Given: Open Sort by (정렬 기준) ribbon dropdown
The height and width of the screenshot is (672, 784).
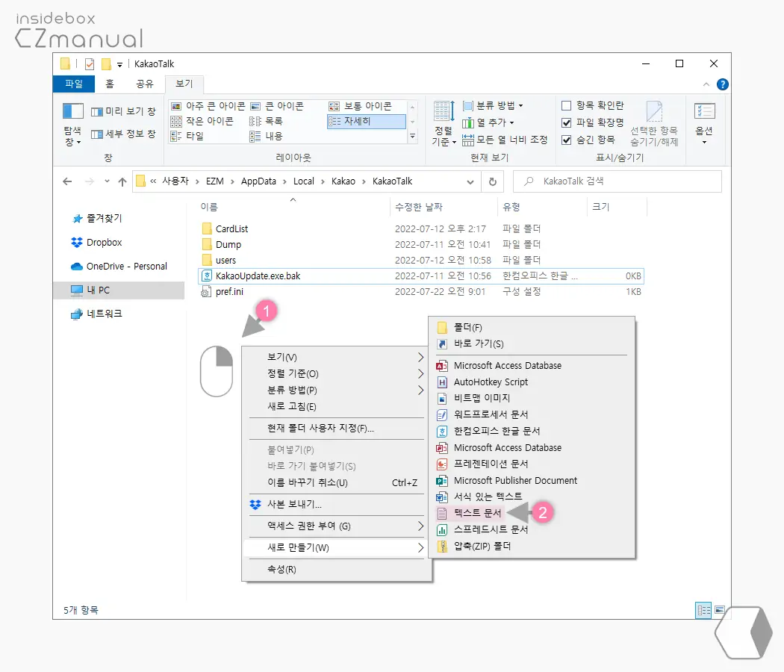Looking at the screenshot, I should [x=444, y=124].
